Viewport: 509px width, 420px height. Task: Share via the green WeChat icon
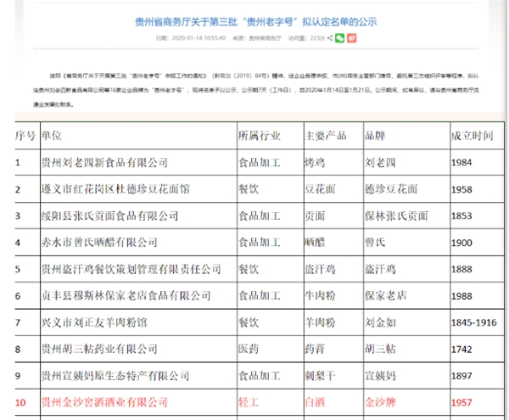coord(339,38)
